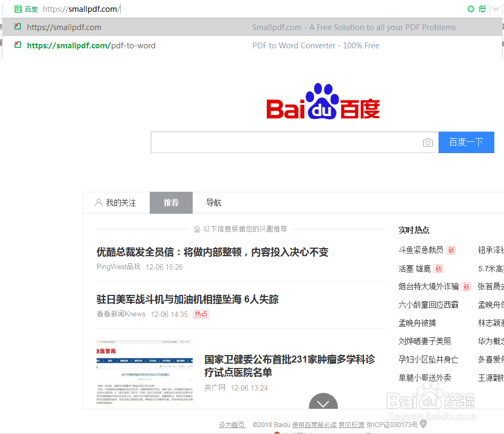This screenshot has width=504, height=434.
Task: Open the 国家卫健委 news thumbnail image
Action: pos(144,372)
